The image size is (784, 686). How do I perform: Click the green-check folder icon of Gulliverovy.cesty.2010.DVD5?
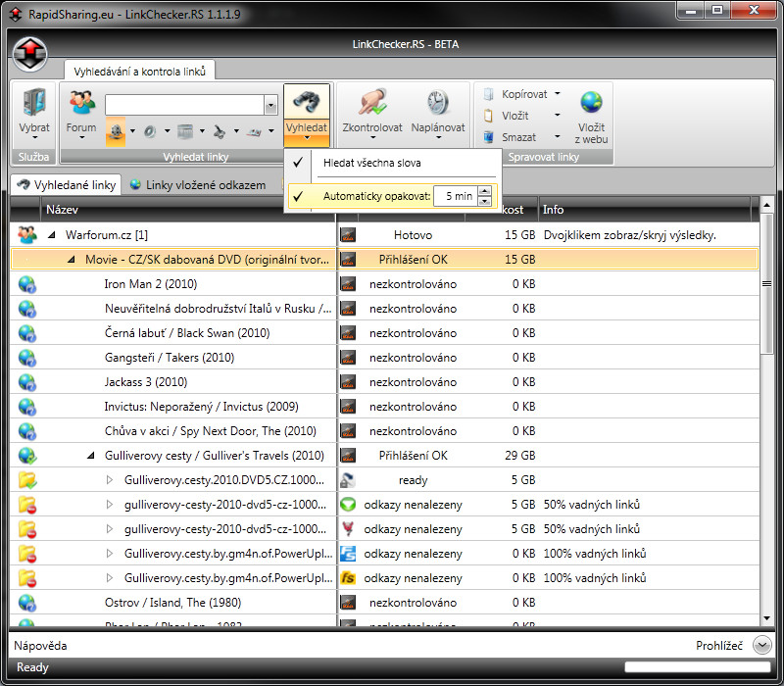[x=27, y=480]
